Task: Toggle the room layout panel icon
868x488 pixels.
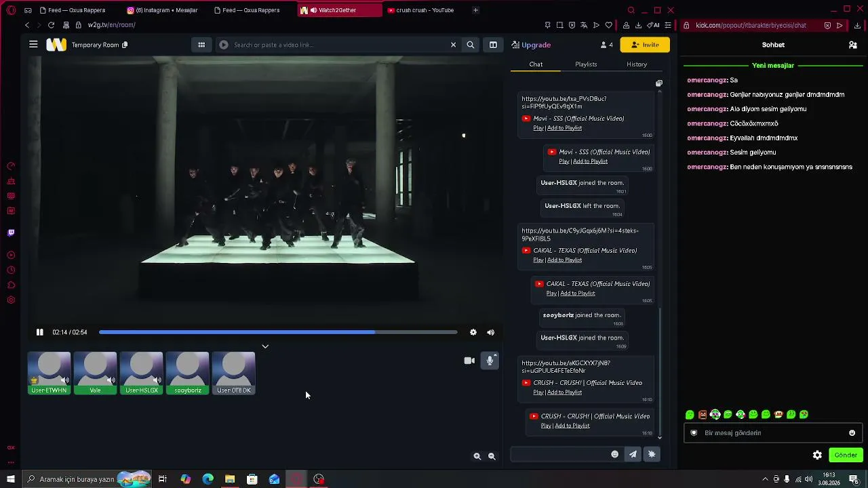Action: [493, 45]
